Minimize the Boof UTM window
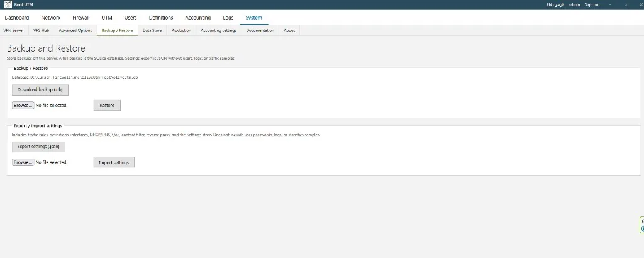Image resolution: width=644 pixels, height=258 pixels. pyautogui.click(x=611, y=5)
